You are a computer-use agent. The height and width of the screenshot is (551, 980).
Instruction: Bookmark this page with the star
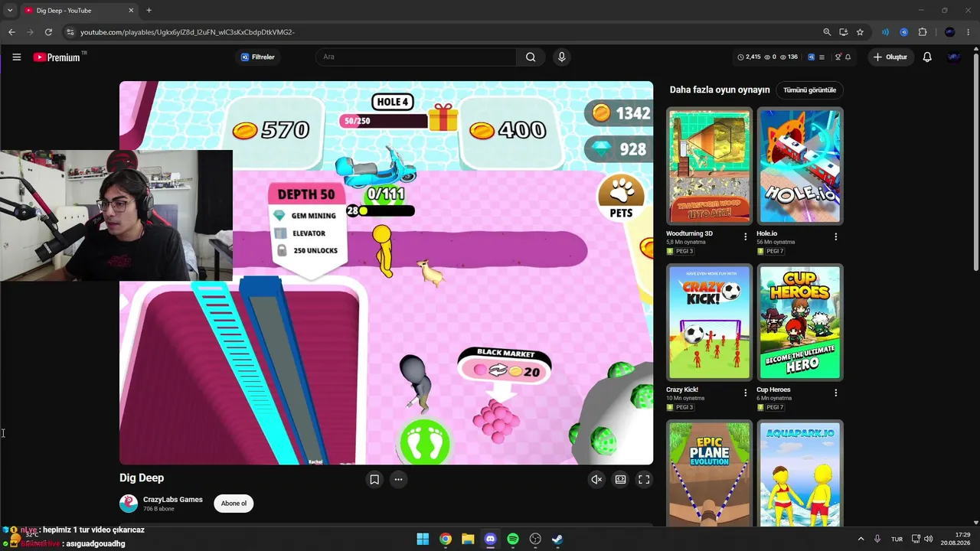pos(860,32)
